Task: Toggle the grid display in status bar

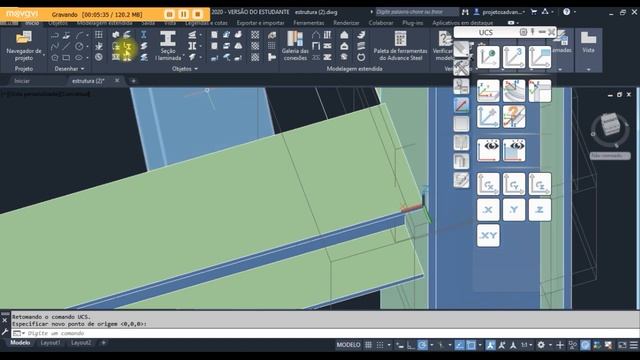Action: (368, 345)
